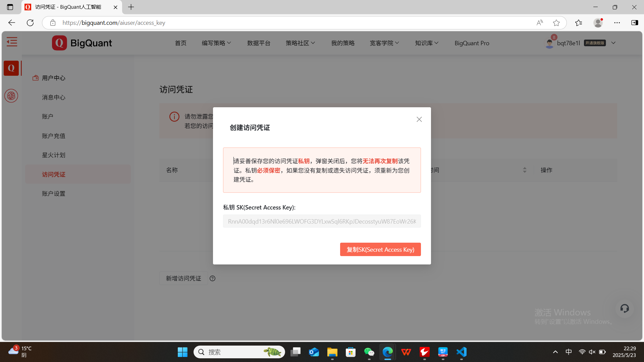The width and height of the screenshot is (644, 362).
Task: Add this page to browser favorites (star)
Action: click(x=556, y=23)
